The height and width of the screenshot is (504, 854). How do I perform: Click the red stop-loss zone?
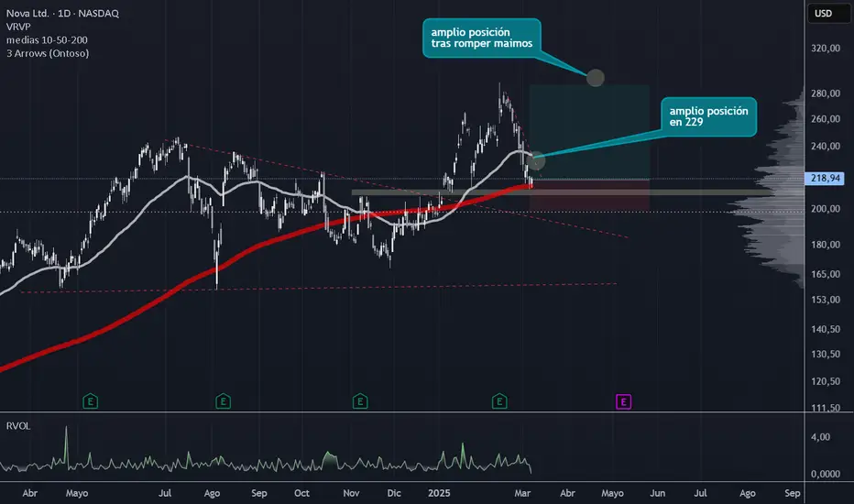pyautogui.click(x=589, y=194)
